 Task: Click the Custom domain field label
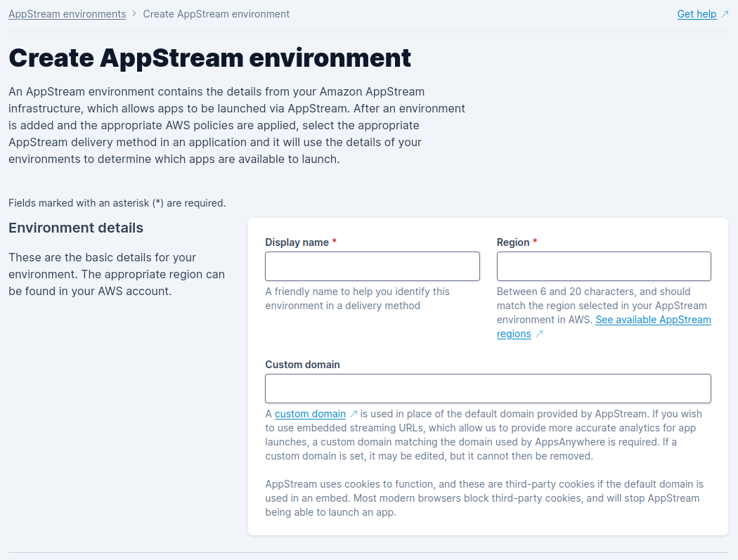click(302, 365)
